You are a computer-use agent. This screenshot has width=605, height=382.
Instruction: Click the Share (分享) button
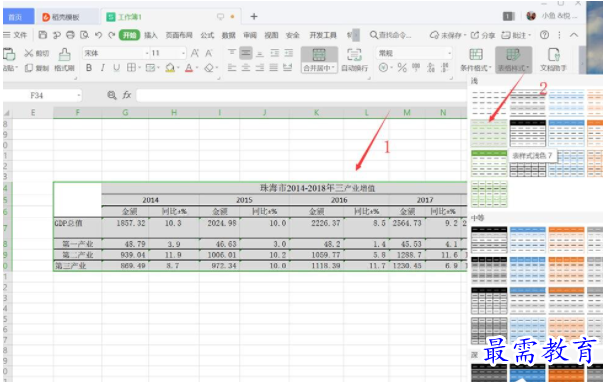tap(483, 35)
